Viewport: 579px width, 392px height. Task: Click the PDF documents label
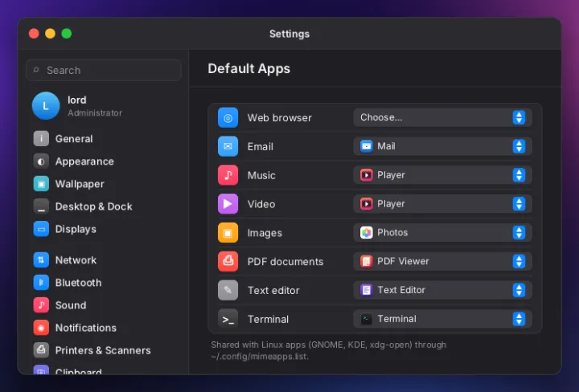pyautogui.click(x=285, y=261)
